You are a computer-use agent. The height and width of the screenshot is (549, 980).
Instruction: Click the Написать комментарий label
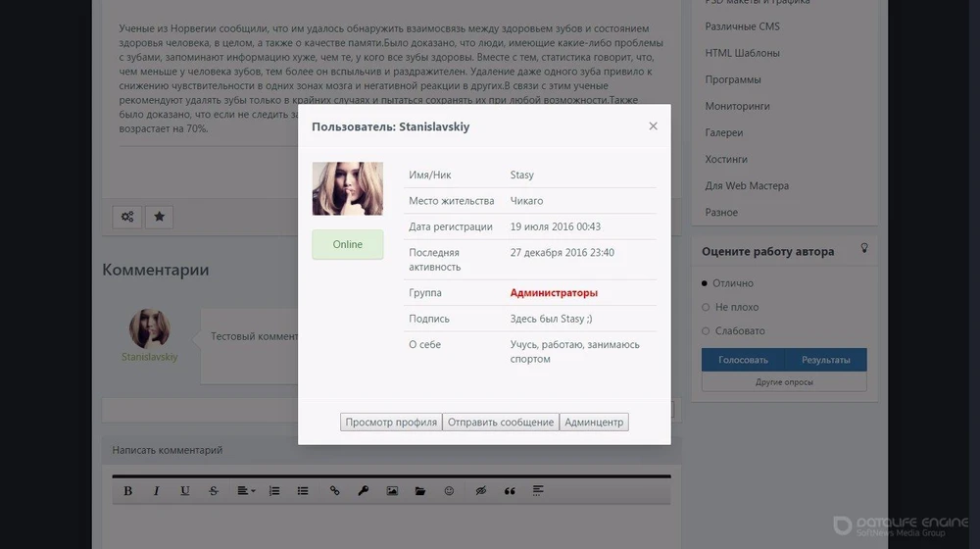[x=168, y=450]
